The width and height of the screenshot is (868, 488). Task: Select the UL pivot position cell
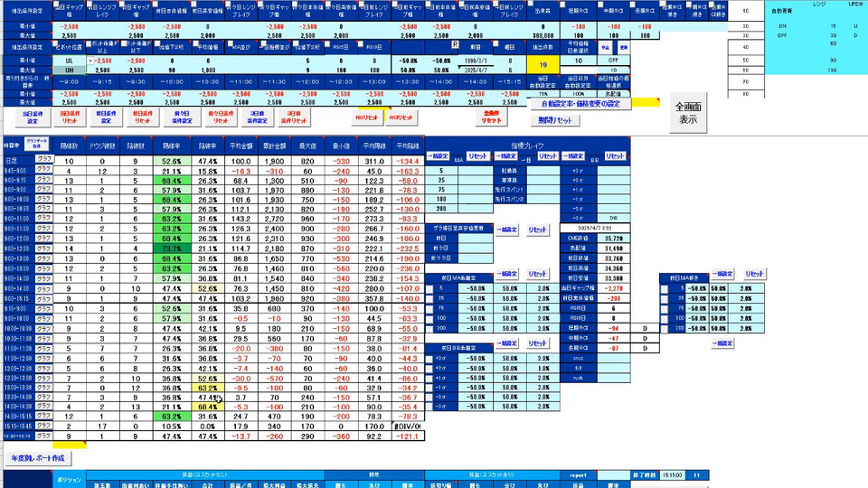70,61
